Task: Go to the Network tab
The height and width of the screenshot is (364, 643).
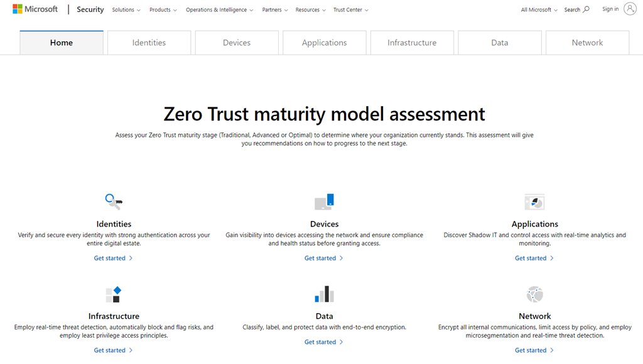Action: click(x=587, y=43)
